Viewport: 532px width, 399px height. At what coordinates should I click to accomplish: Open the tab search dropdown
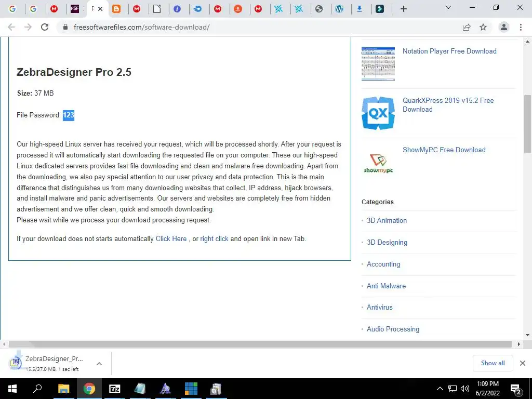tap(448, 7)
